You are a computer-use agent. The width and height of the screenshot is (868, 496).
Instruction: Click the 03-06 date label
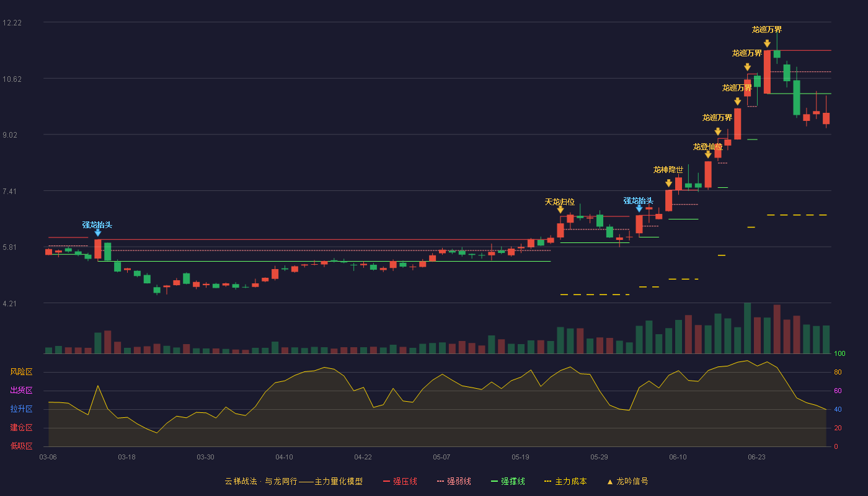(48, 457)
